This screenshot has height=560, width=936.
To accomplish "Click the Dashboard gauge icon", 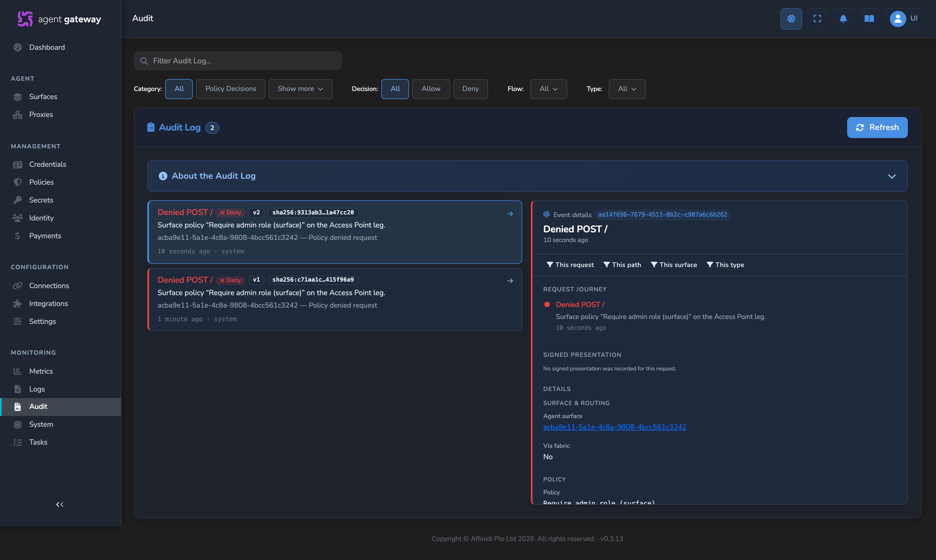I will coord(17,47).
